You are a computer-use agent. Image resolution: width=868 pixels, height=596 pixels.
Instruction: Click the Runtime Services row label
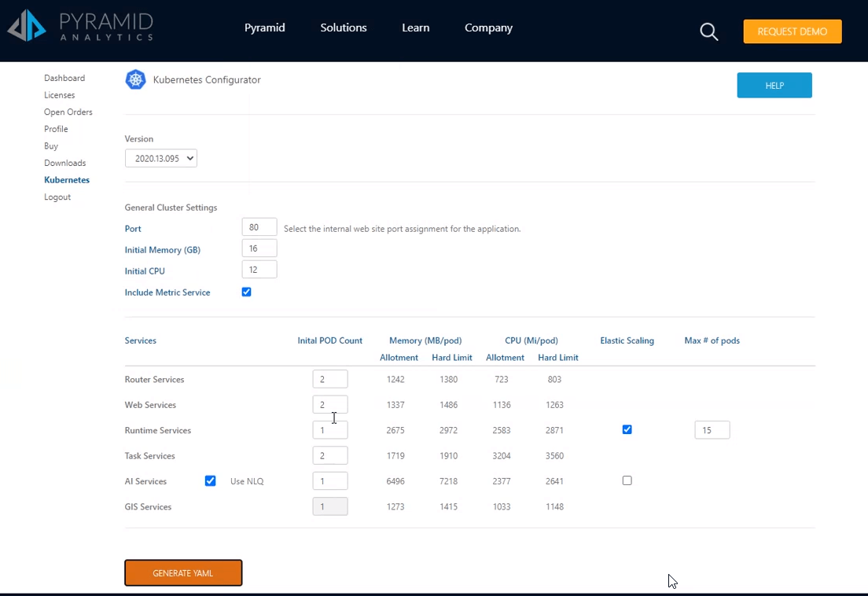coord(158,431)
